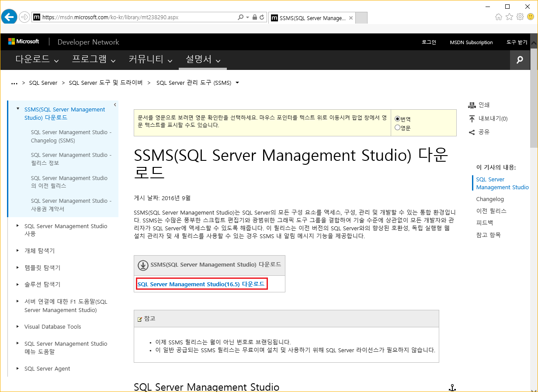Open the address bar autocomplete dropdown arrow
Screen dimensions: 538x392
click(248, 17)
